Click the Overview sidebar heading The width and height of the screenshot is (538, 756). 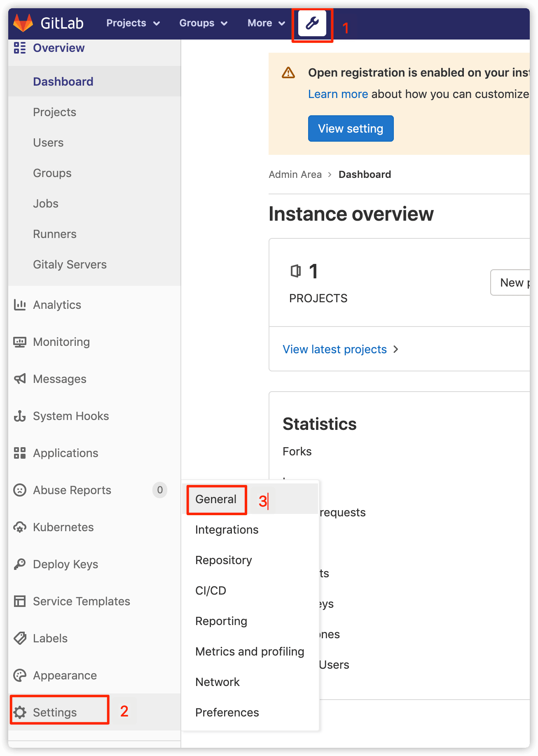59,48
